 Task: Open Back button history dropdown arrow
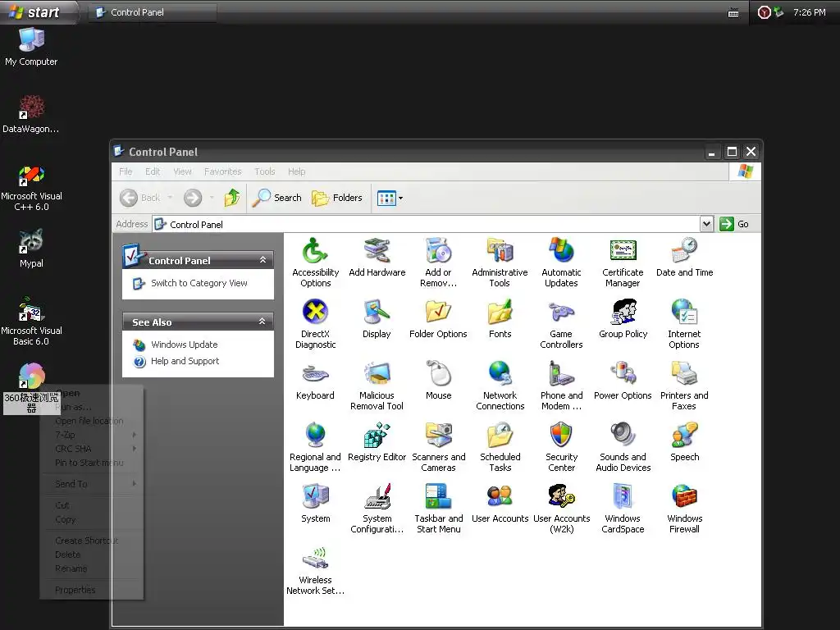(171, 198)
